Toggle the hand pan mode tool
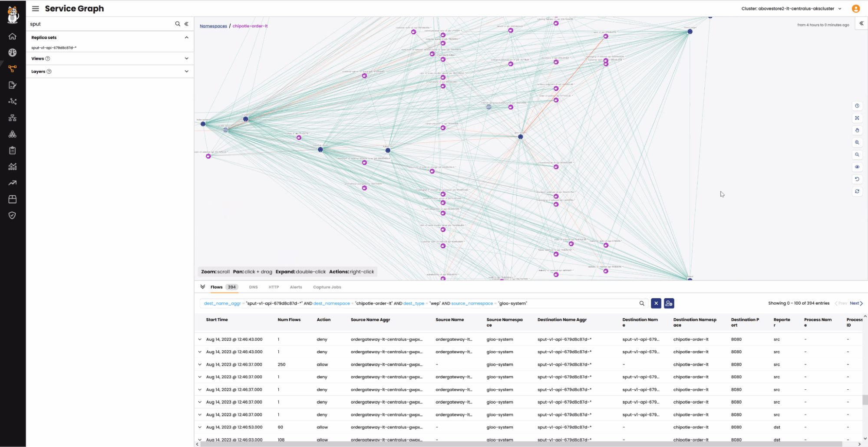 pyautogui.click(x=857, y=130)
